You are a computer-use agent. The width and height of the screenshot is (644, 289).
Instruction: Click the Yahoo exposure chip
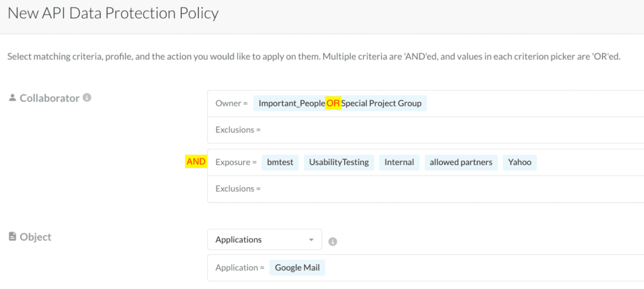(519, 162)
